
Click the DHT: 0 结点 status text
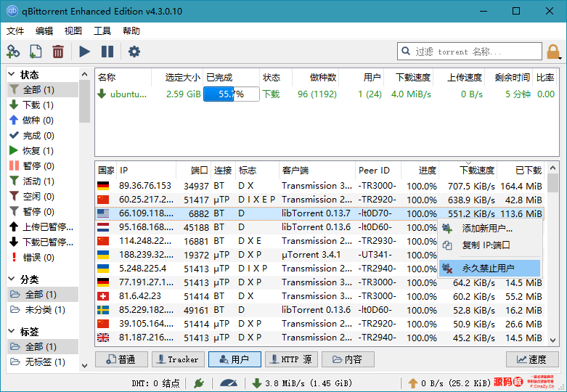pos(155,383)
